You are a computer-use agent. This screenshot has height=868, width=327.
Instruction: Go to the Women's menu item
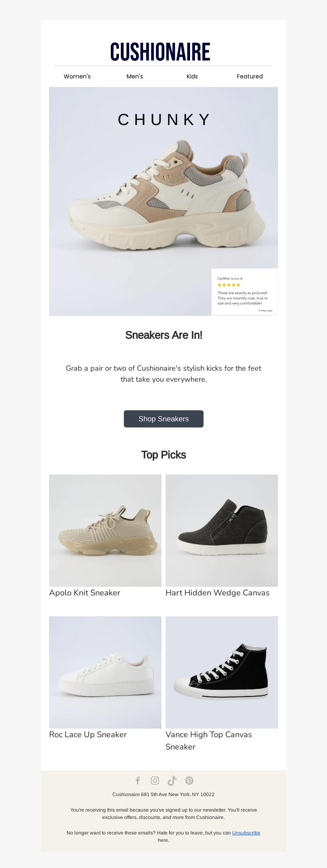coord(77,76)
